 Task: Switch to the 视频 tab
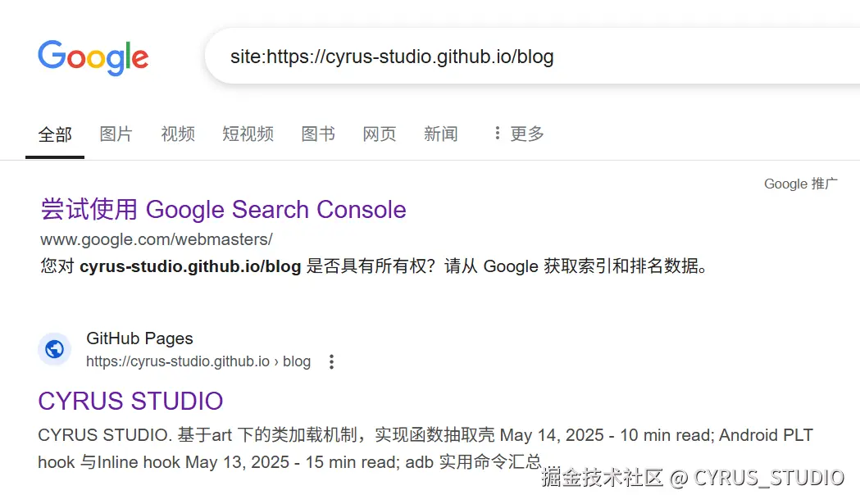coord(177,134)
